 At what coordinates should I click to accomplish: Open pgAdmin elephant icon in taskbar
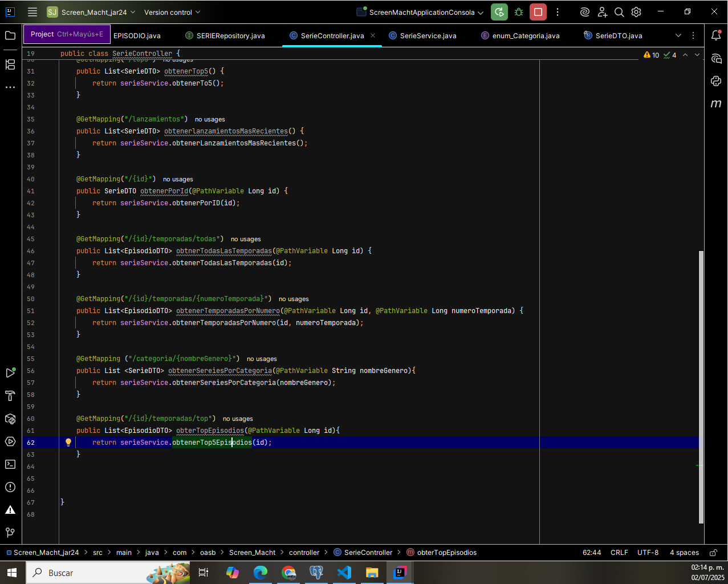pyautogui.click(x=316, y=573)
